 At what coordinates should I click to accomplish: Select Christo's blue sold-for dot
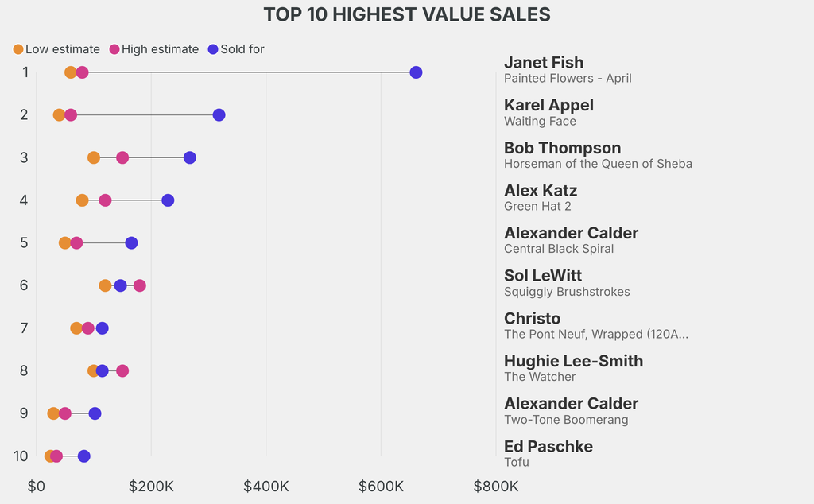point(103,328)
